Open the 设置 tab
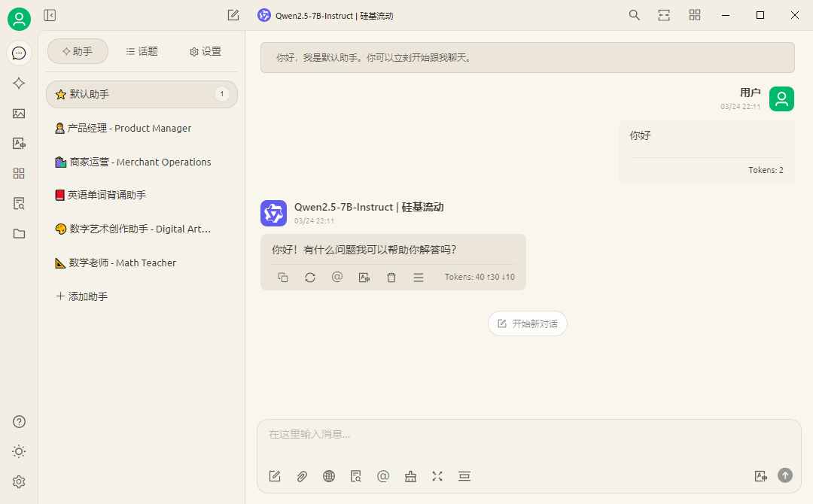The height and width of the screenshot is (504, 813). [204, 51]
